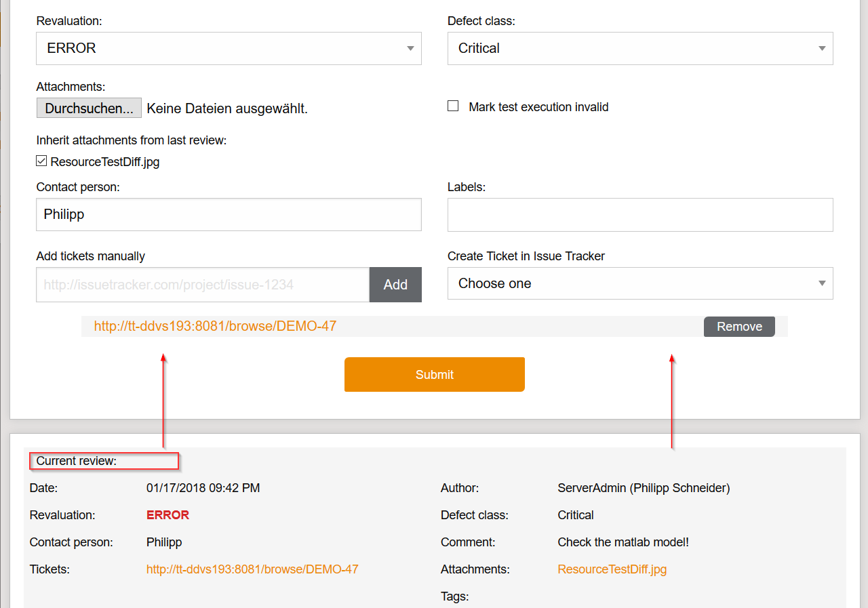868x608 pixels.
Task: Uncheck ResourceTestDiff.jpg inherit attachment
Action: 41,161
